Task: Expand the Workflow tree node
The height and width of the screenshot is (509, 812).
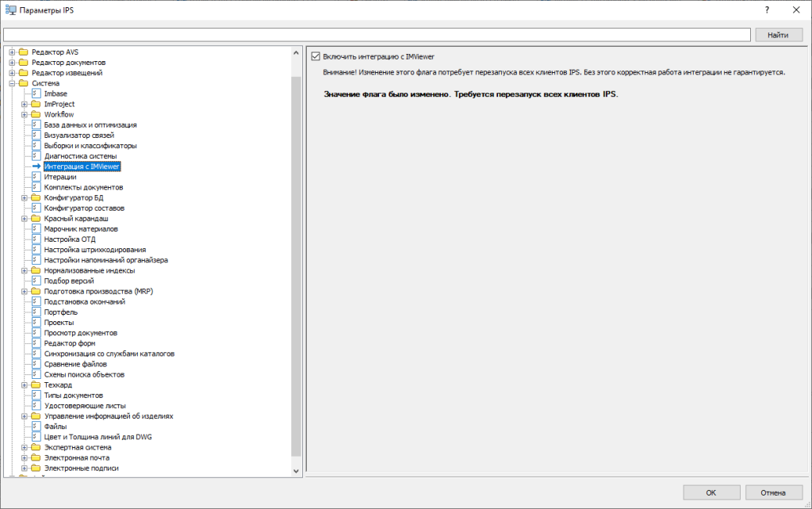Action: (x=25, y=114)
